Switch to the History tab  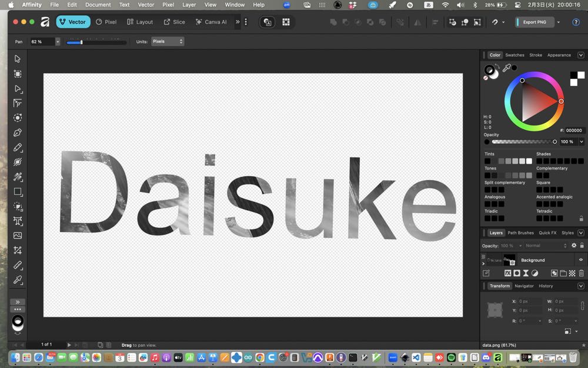tap(546, 286)
